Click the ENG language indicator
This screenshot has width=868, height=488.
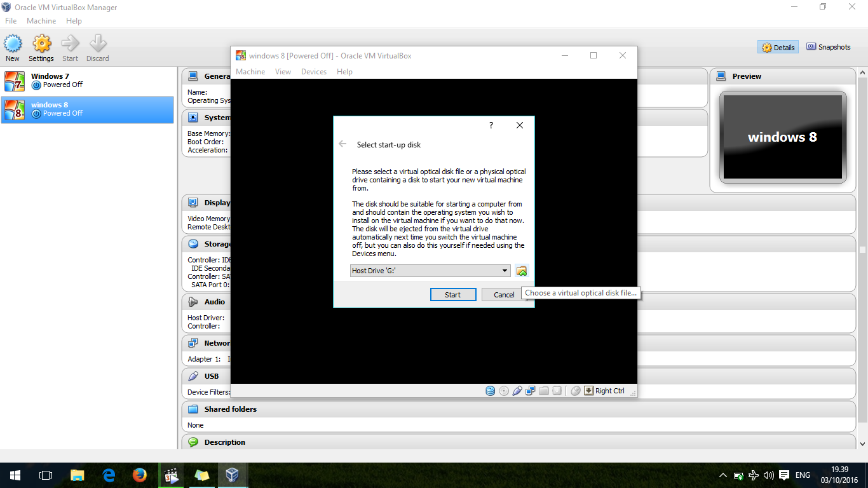pos(803,475)
